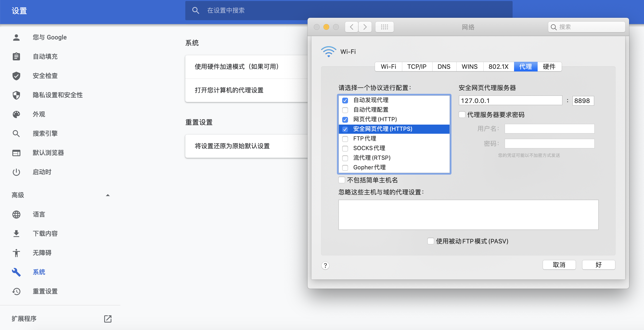
Task: Uncheck 安全网页代理 (HTTPS) checkbox
Action: [x=345, y=129]
